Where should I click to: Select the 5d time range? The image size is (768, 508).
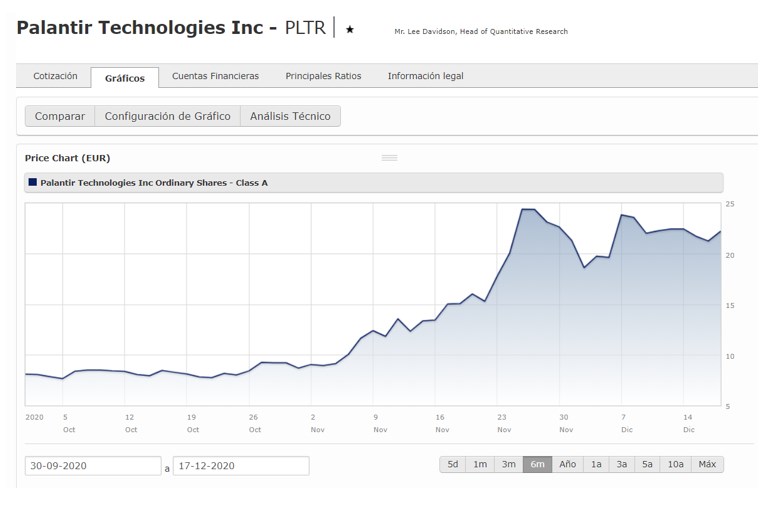point(453,464)
